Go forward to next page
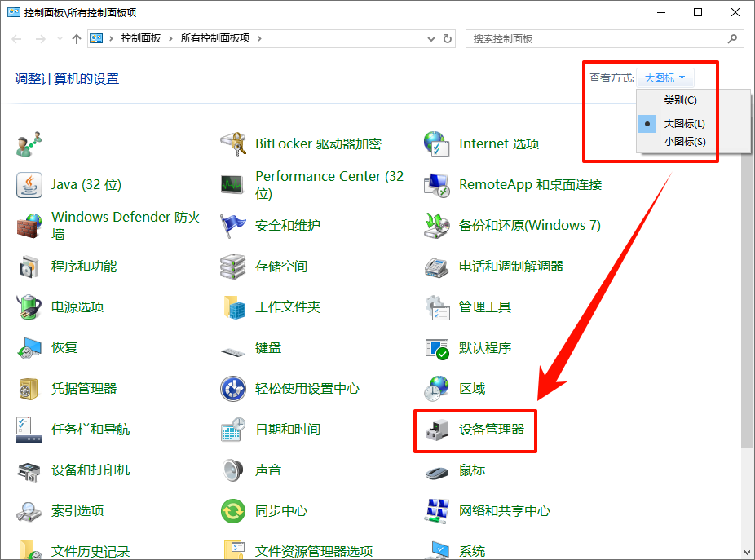The image size is (755, 560). tap(41, 39)
